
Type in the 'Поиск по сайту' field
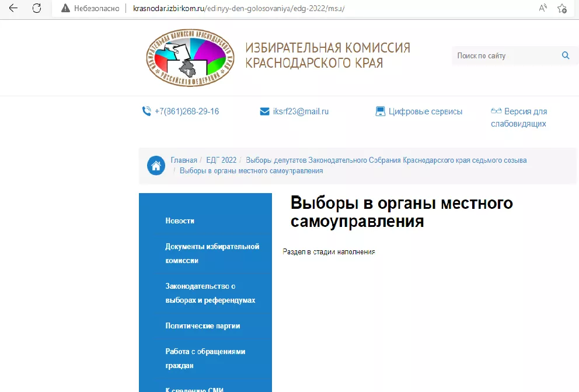[505, 56]
